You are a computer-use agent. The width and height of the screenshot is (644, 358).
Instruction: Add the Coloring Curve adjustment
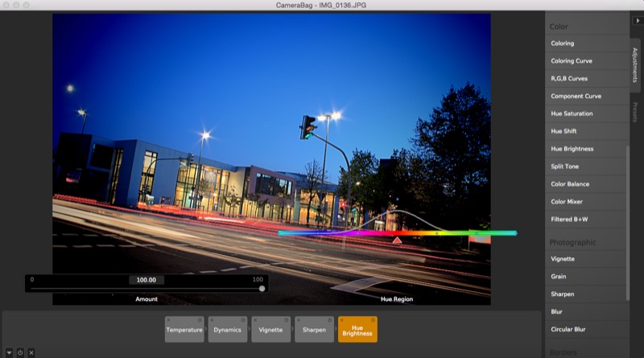point(572,60)
